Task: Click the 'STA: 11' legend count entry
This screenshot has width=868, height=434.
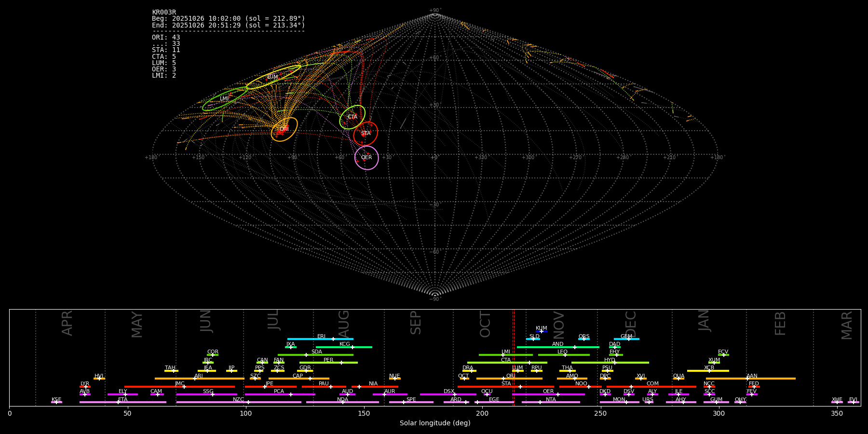Action: coord(166,50)
